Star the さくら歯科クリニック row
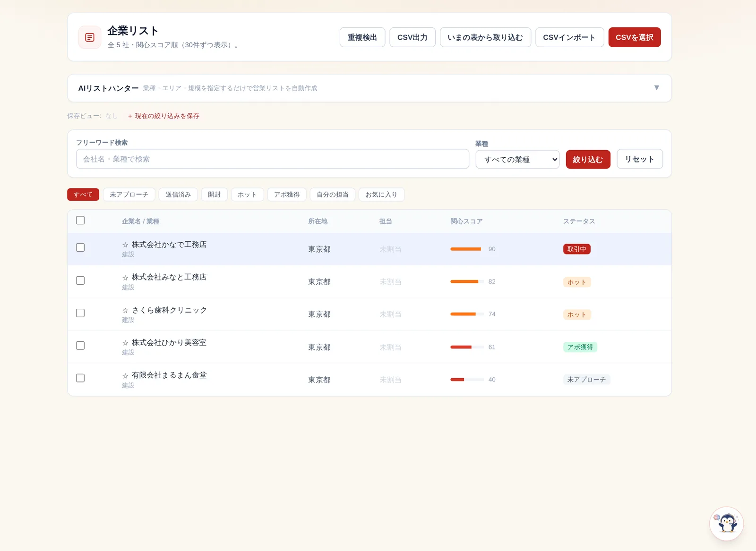Image resolution: width=756 pixels, height=551 pixels. tap(125, 311)
